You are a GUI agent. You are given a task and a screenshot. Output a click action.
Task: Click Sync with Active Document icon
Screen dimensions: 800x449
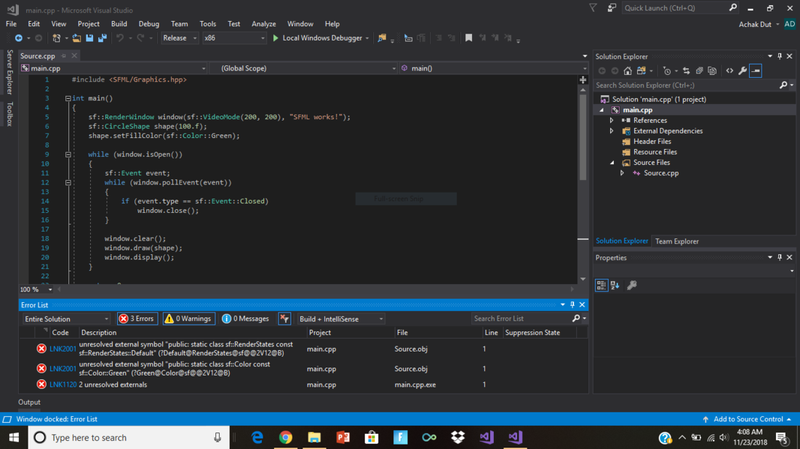click(686, 71)
